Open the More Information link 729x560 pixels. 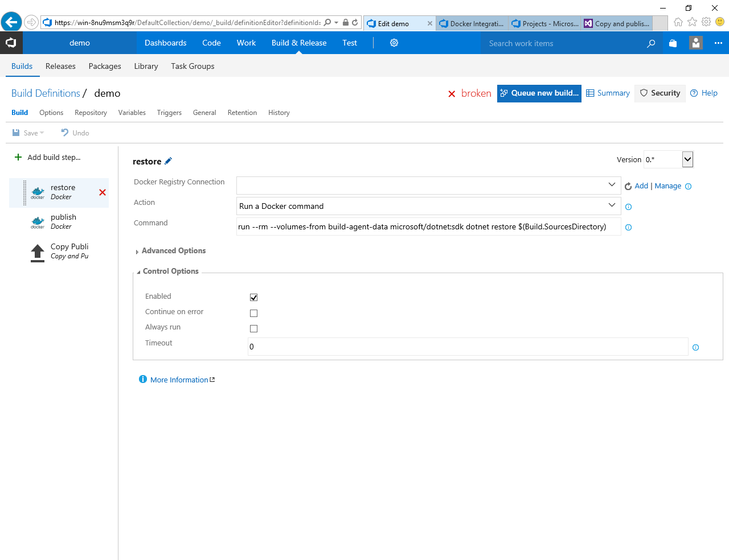[182, 380]
